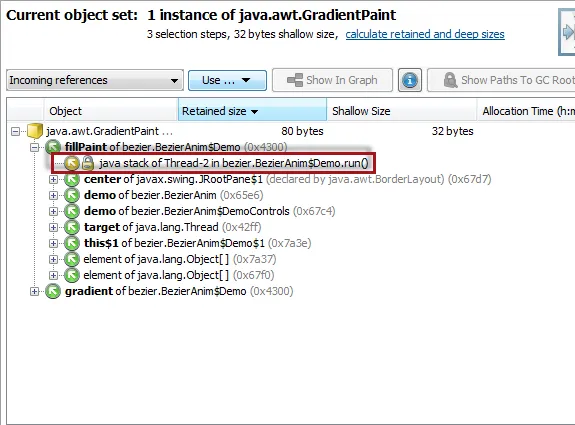Screen dimensions: 575x425
Task: Expand element of java.lang.Object[] (0x67f0)
Action: click(54, 275)
